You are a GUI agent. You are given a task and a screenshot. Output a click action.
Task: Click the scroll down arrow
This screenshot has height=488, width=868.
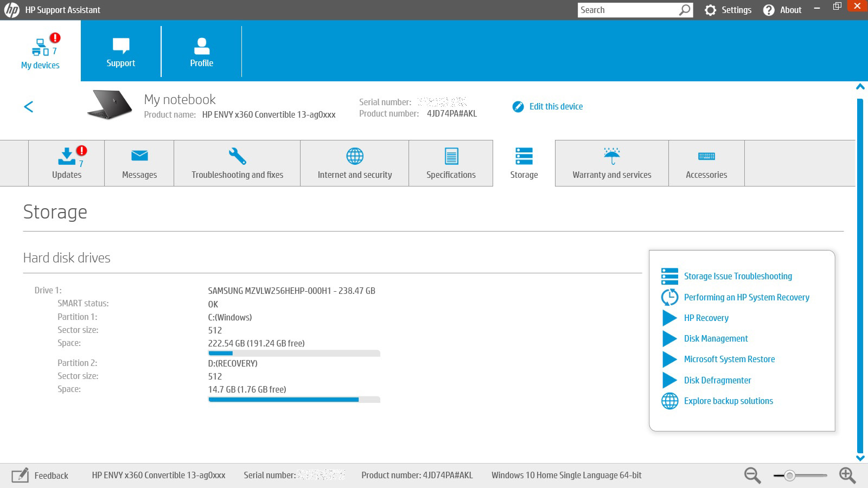coord(860,458)
